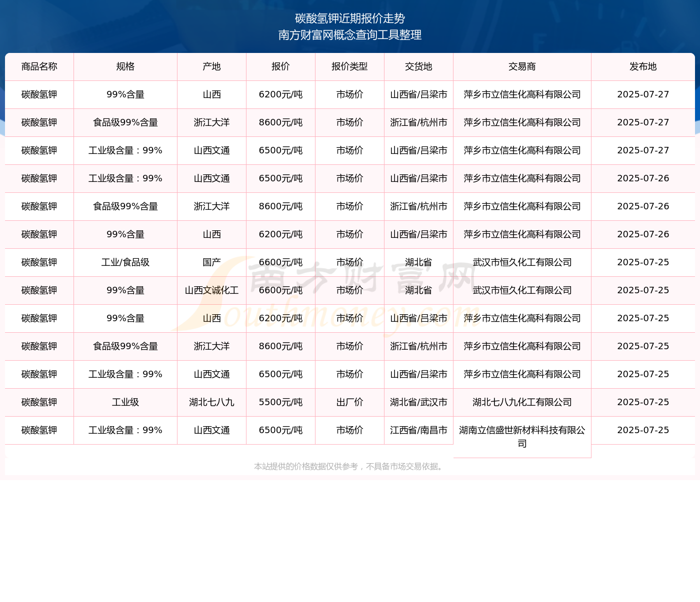Click 2025-07-25 date in the 出厂价 row
The height and width of the screenshot is (602, 700).
click(x=643, y=402)
